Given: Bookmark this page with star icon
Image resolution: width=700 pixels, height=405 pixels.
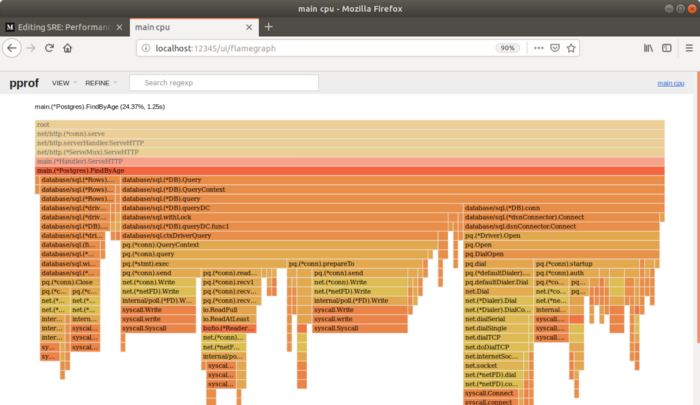Looking at the screenshot, I should 571,48.
